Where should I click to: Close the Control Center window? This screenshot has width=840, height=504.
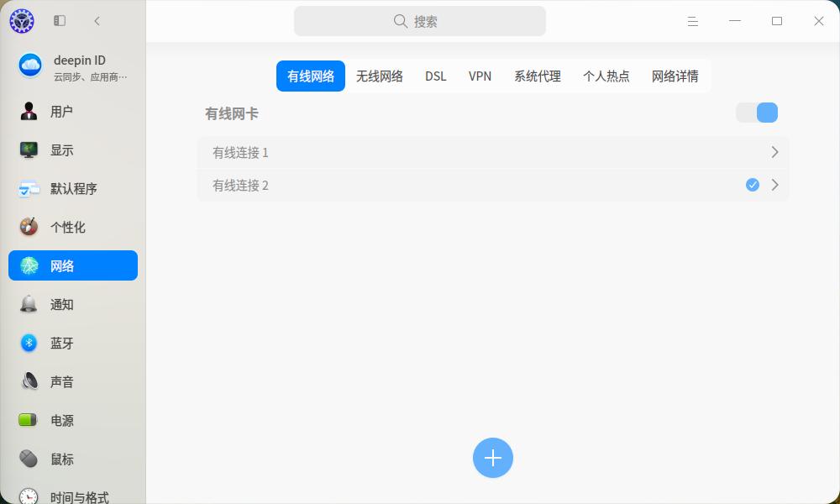click(x=818, y=21)
